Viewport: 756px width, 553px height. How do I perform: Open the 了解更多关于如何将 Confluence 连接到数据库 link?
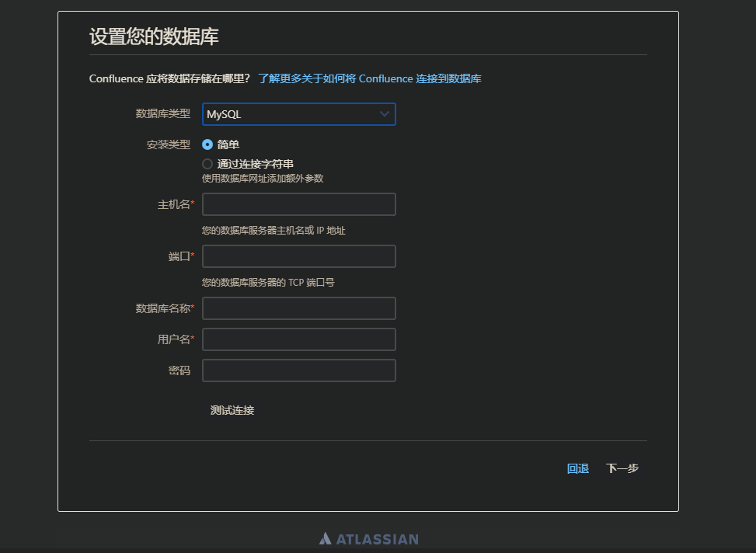370,78
